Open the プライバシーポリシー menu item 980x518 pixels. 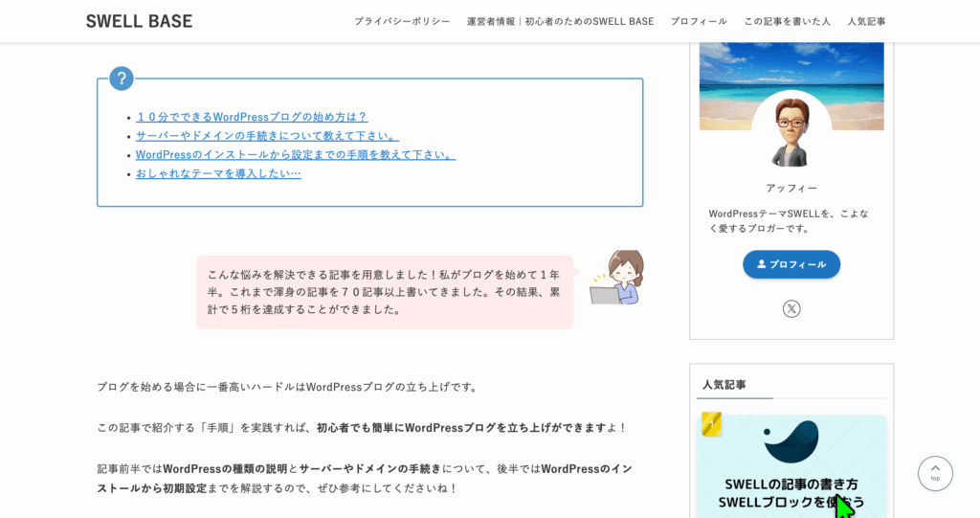coord(402,21)
